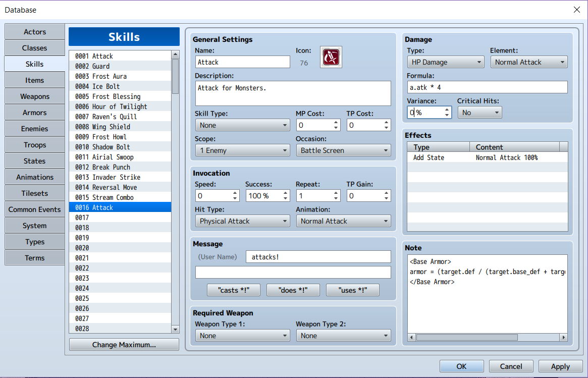This screenshot has width=588, height=378.
Task: Click the Apply button
Action: pyautogui.click(x=560, y=366)
